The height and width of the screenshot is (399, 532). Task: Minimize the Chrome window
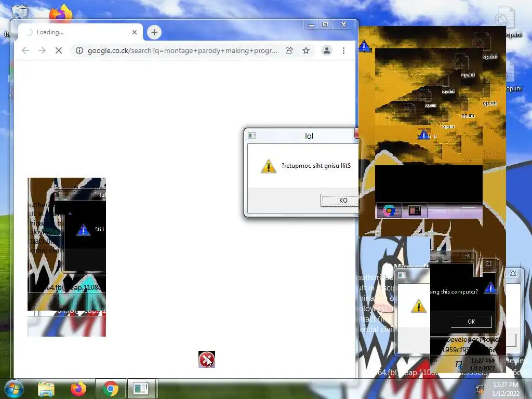(311, 25)
